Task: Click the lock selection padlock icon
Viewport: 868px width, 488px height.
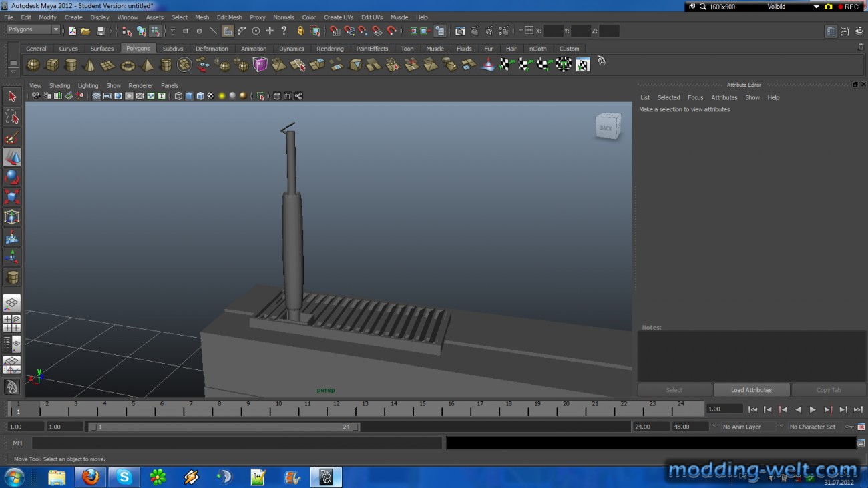Action: 300,31
